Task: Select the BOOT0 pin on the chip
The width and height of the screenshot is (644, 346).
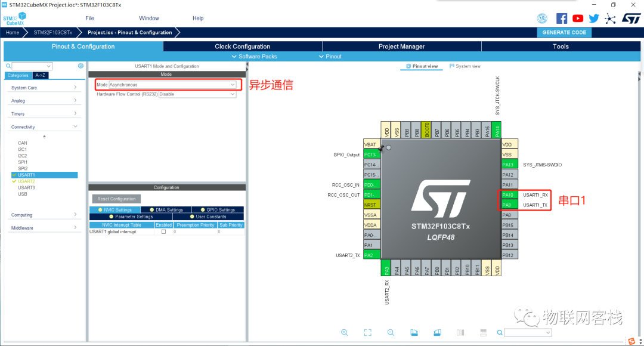Action: tap(427, 129)
